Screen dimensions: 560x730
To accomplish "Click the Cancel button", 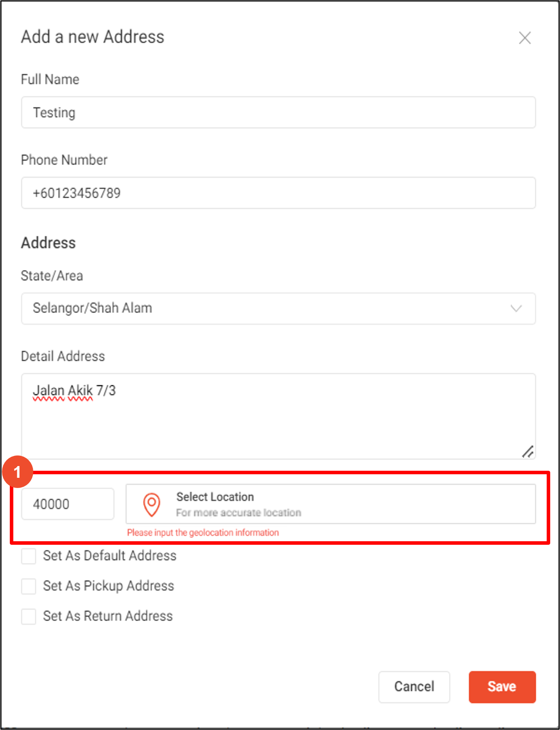I will [414, 687].
